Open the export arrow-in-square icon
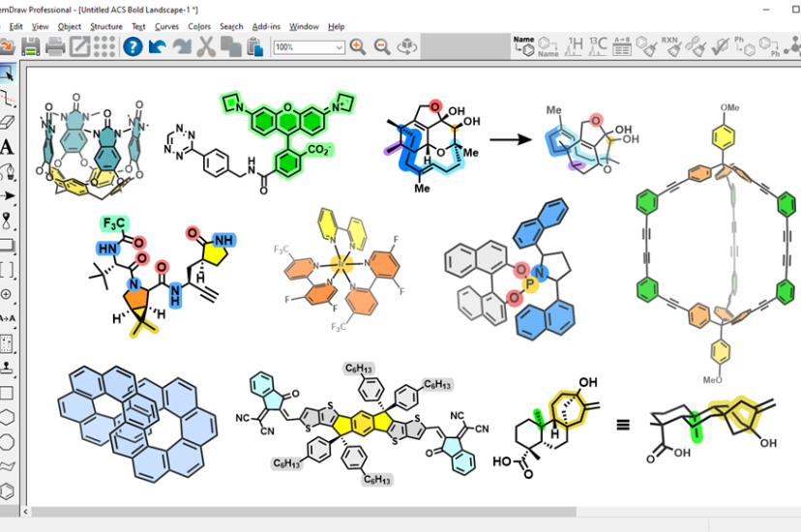This screenshot has width=801, height=532. point(79,47)
